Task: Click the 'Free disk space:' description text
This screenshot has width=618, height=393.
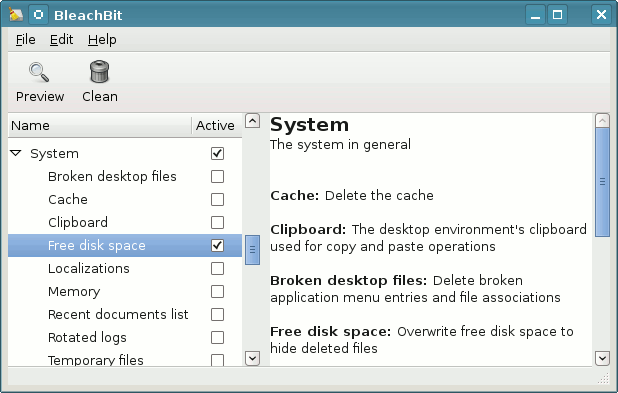Action: (422, 340)
